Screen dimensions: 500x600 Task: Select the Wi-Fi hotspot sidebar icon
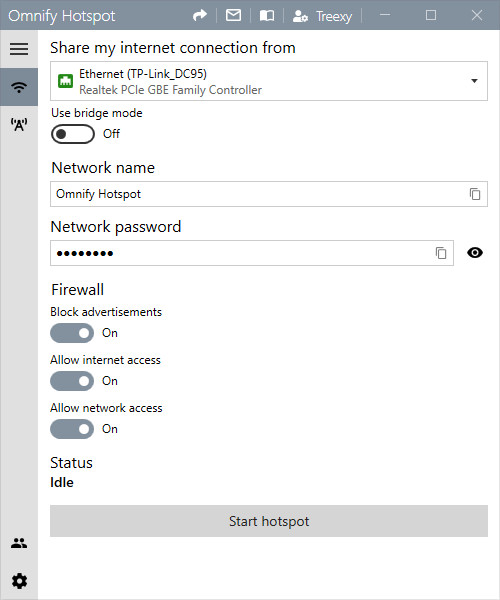tap(19, 87)
